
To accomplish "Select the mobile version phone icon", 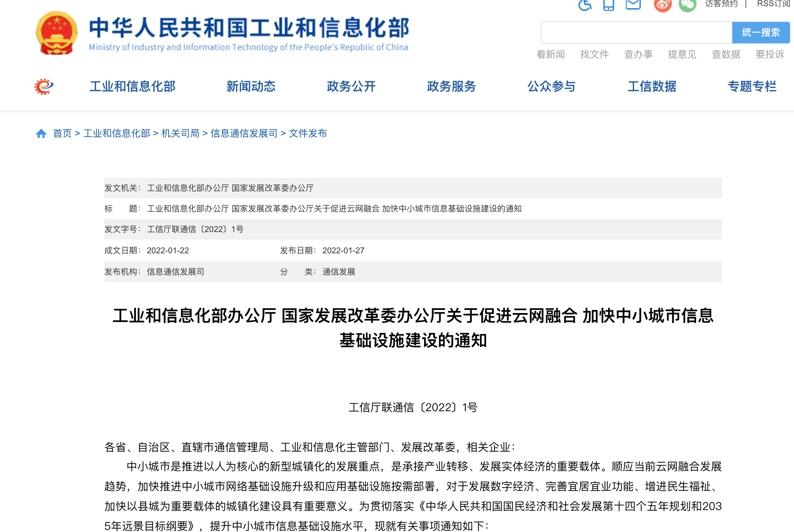I will pos(608,5).
